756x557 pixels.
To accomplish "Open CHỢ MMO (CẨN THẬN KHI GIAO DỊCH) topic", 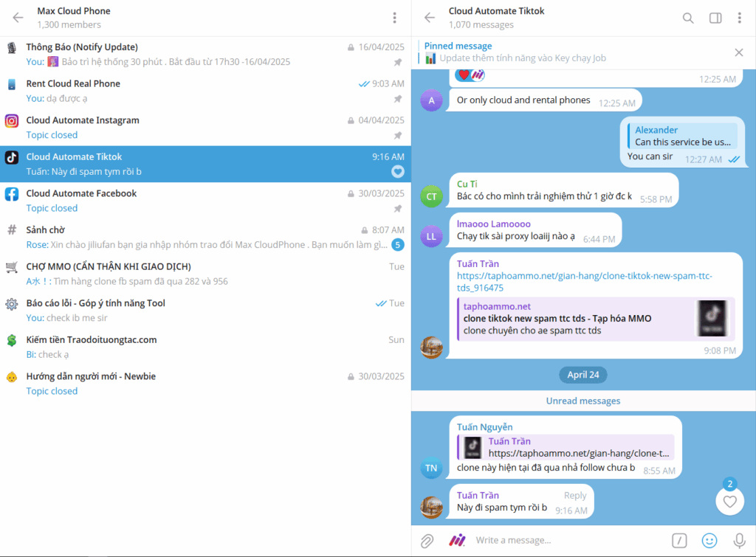I will pos(205,274).
